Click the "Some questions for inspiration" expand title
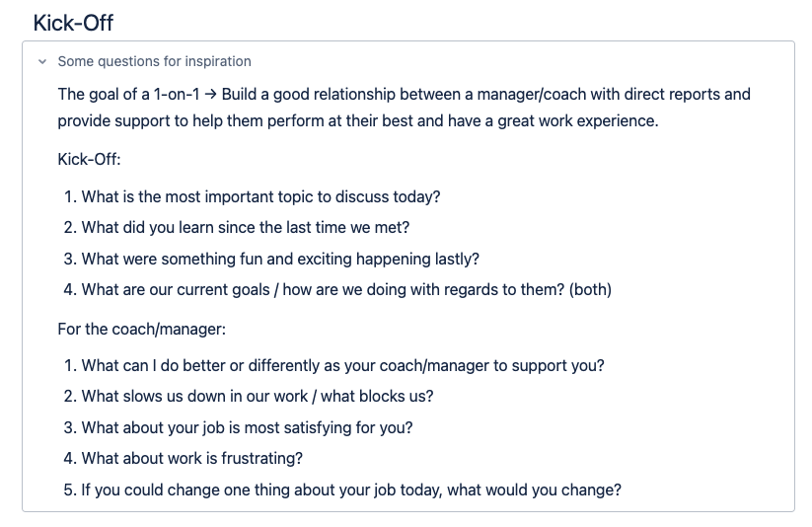This screenshot has width=812, height=527. click(154, 61)
